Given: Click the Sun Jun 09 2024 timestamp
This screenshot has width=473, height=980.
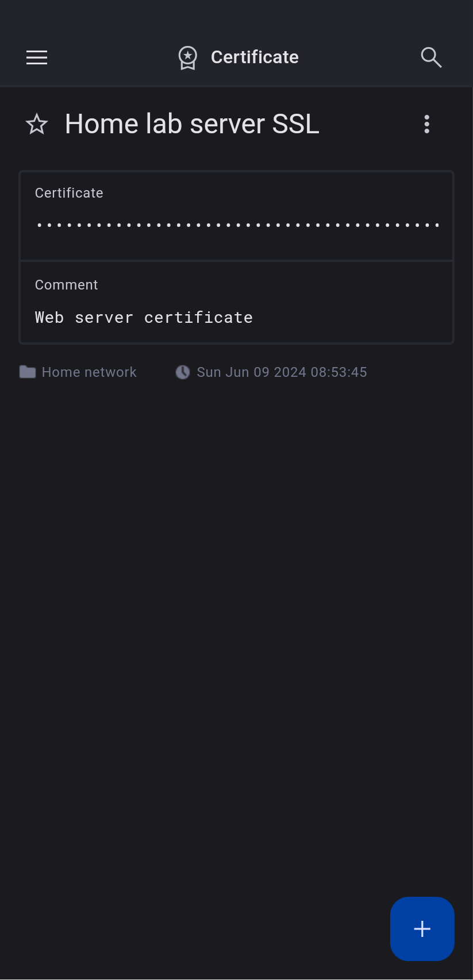Looking at the screenshot, I should 282,372.
